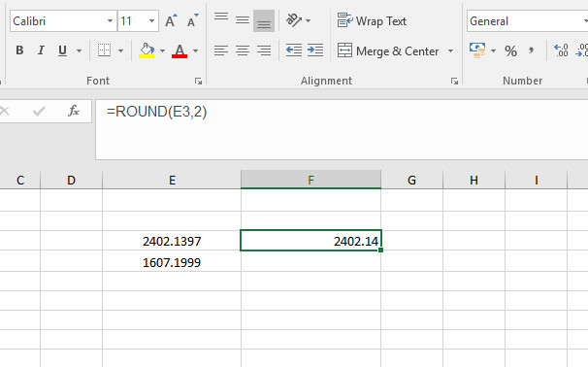Select cell showing 2402.14
The height and width of the screenshot is (367, 588).
310,241
